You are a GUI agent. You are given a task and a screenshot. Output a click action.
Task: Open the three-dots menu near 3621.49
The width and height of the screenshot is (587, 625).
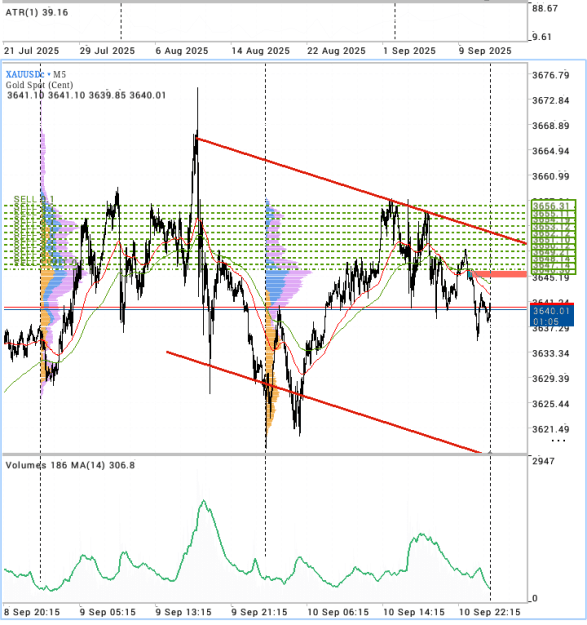pyautogui.click(x=559, y=441)
